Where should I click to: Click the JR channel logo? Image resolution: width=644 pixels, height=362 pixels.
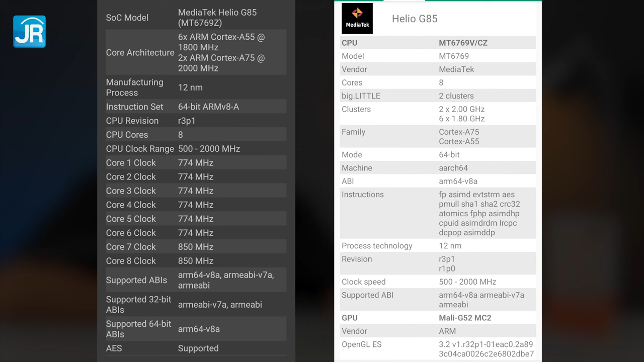click(29, 32)
